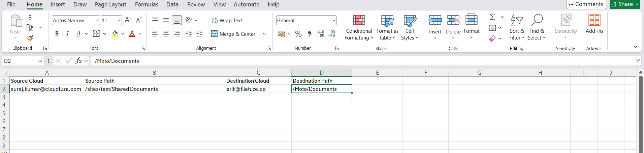
Task: Click the Copy icon
Action: pyautogui.click(x=30, y=28)
